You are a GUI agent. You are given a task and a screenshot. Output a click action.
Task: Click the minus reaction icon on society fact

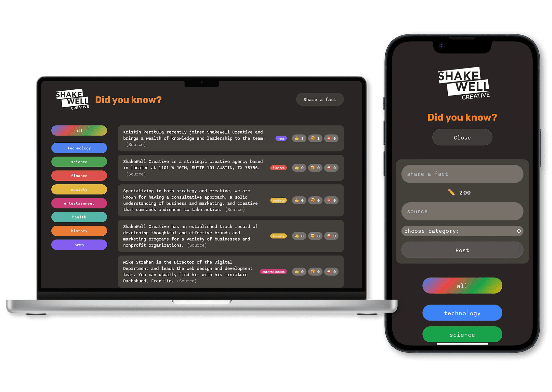[327, 198]
